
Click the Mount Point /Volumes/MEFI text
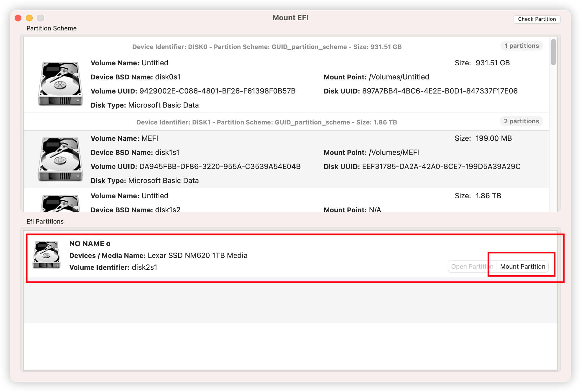point(394,153)
